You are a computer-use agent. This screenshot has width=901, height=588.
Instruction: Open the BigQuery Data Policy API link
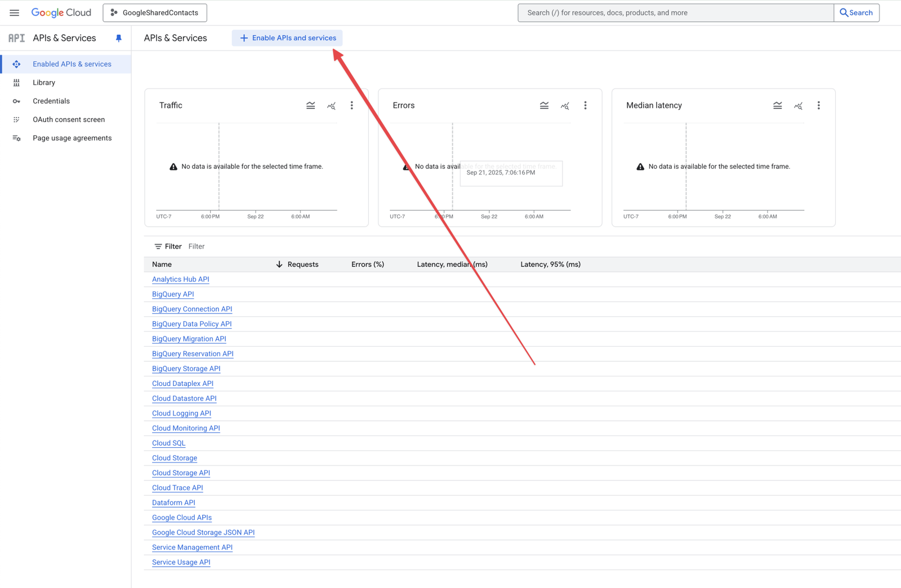[x=191, y=324]
